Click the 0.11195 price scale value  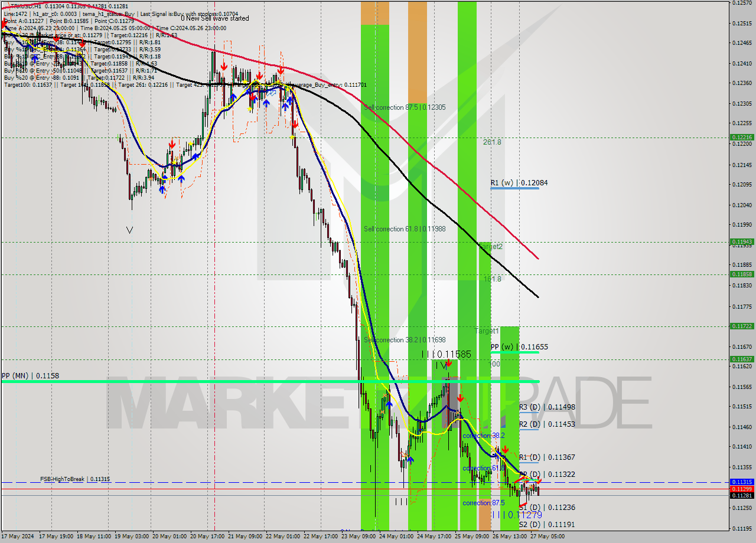click(x=742, y=528)
